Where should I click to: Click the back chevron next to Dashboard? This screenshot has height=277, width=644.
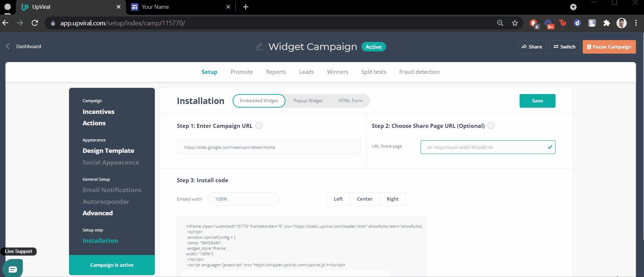point(8,46)
